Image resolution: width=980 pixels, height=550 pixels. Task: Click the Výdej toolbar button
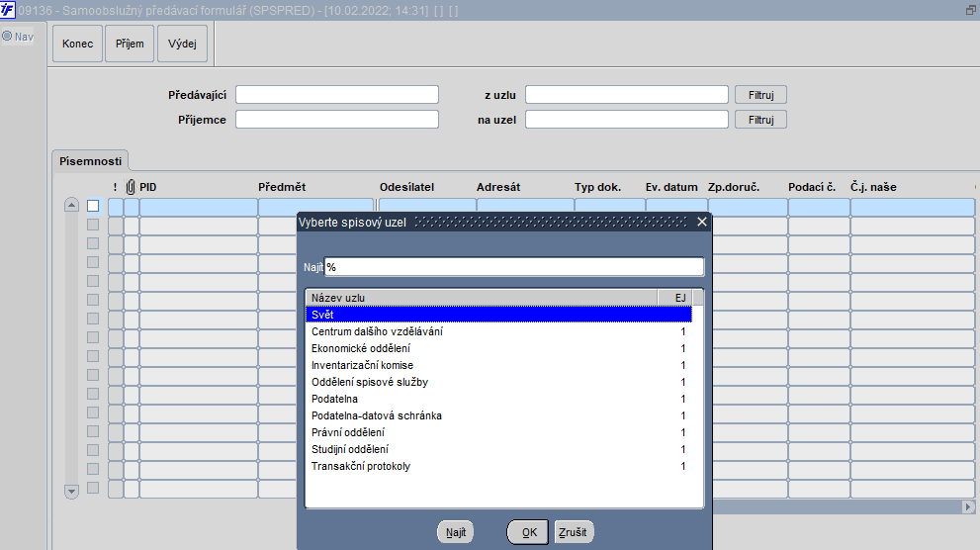click(183, 44)
